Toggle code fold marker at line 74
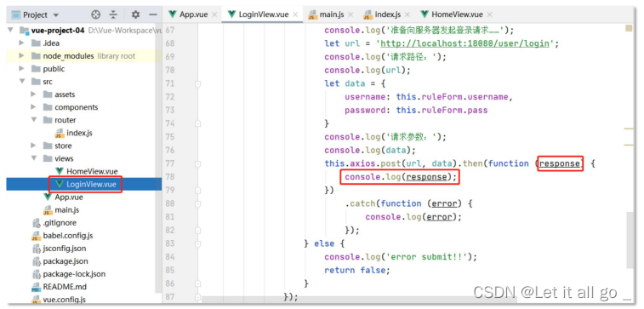Viewport: 644px width, 309px height. pyautogui.click(x=198, y=123)
